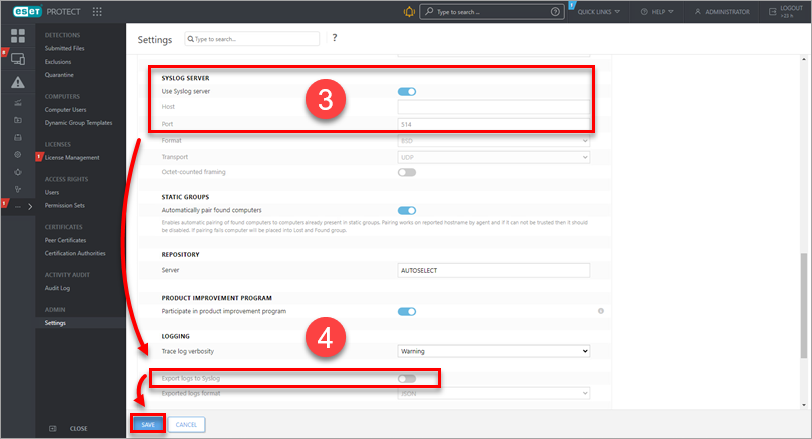
Task: Open the Exported logs format JSON dropdown
Action: click(x=494, y=393)
